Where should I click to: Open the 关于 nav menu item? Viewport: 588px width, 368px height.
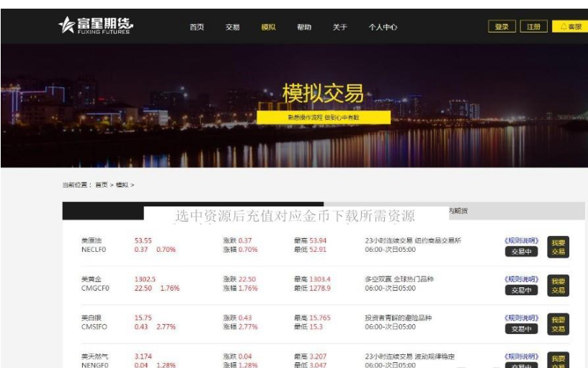point(339,27)
